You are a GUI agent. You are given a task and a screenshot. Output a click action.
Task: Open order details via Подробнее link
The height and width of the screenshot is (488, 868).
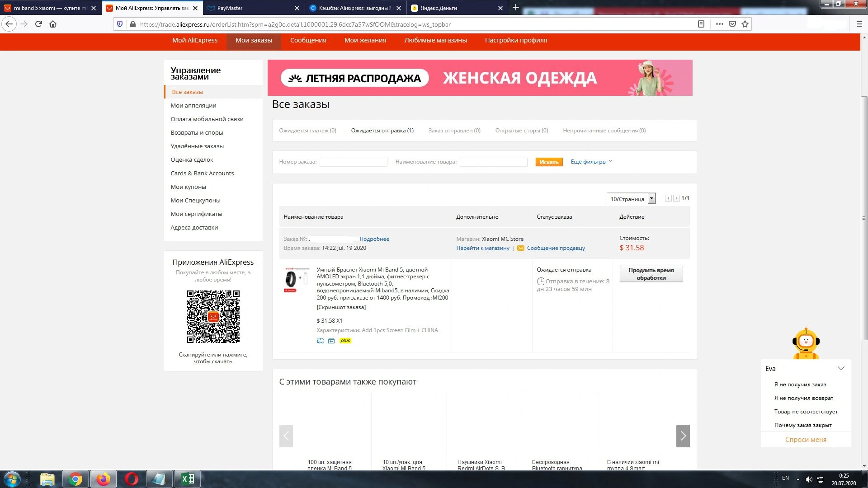click(374, 239)
